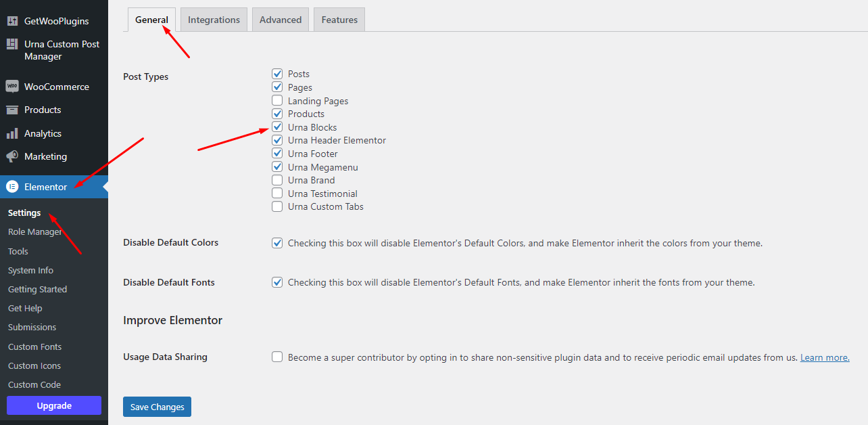868x425 pixels.
Task: Select the Features tab
Action: pos(339,20)
